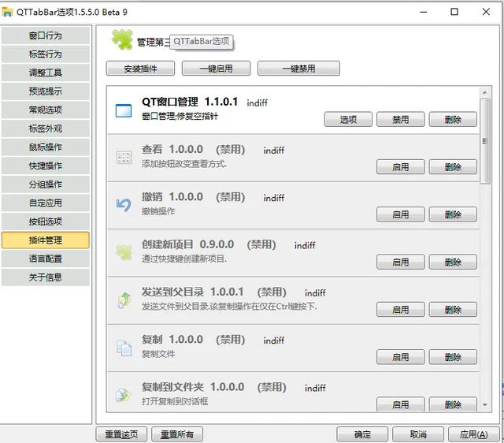The image size is (504, 443).
Task: Delete the 创建新项目 plugin
Action: tap(453, 262)
